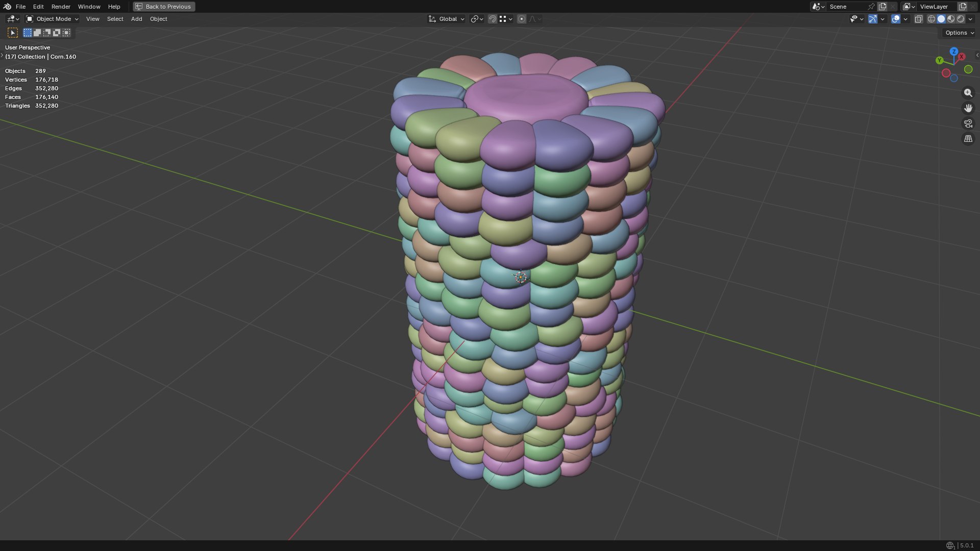Open the viewport Select menu
980x551 pixels.
pos(115,19)
